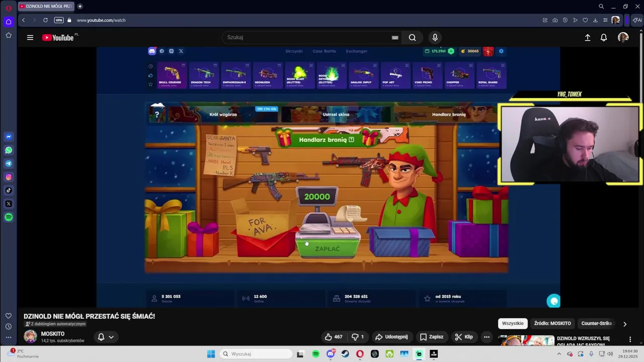Open Telegram in Opera sidebar
This screenshot has width=644, height=362.
coord(9,163)
